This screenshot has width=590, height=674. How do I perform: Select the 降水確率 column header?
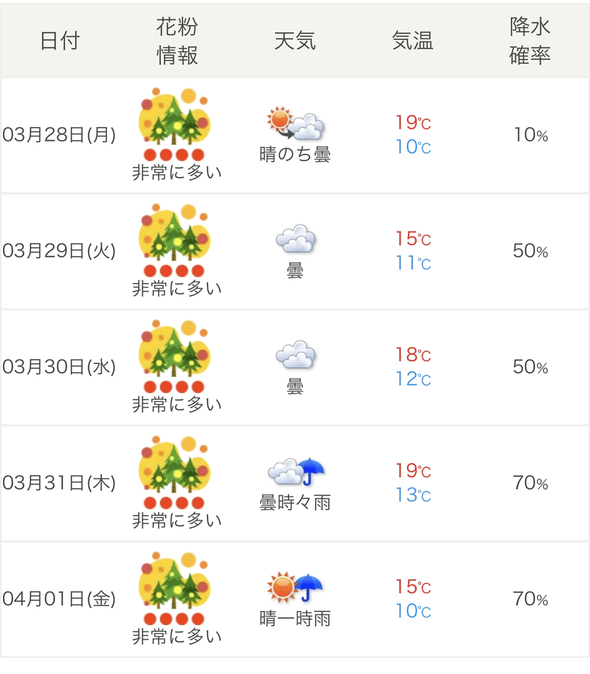tap(530, 41)
